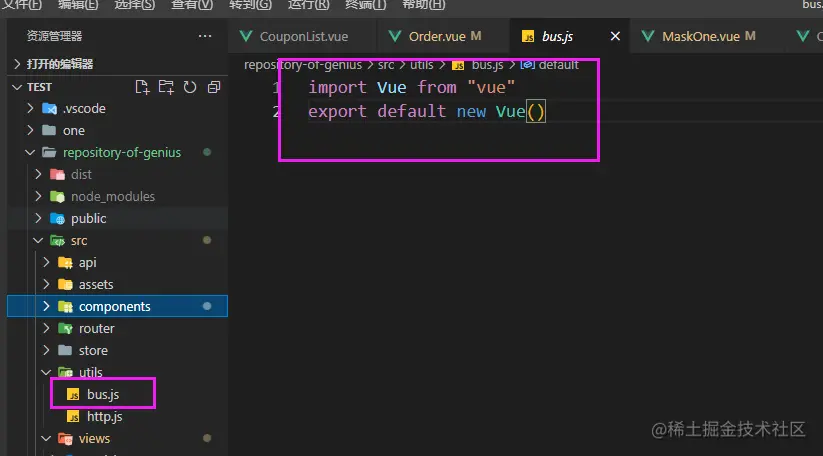Expand the assets folder chevron
The image size is (823, 456).
46,284
